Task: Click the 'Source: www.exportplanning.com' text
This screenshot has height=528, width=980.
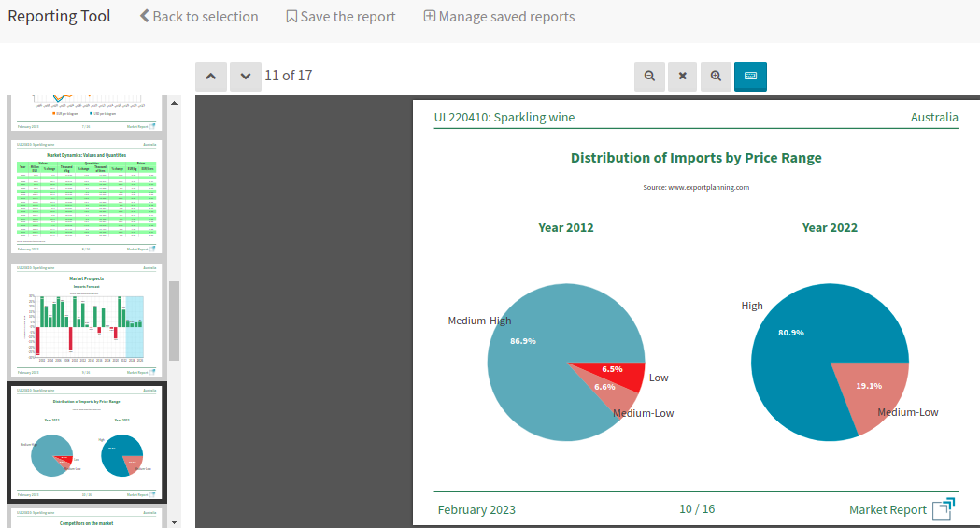Action: click(x=696, y=188)
